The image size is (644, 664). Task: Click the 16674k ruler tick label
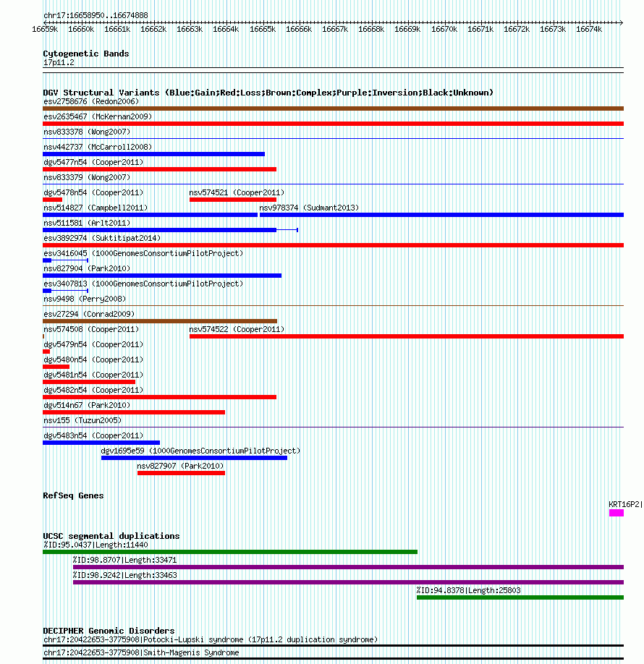click(x=588, y=29)
